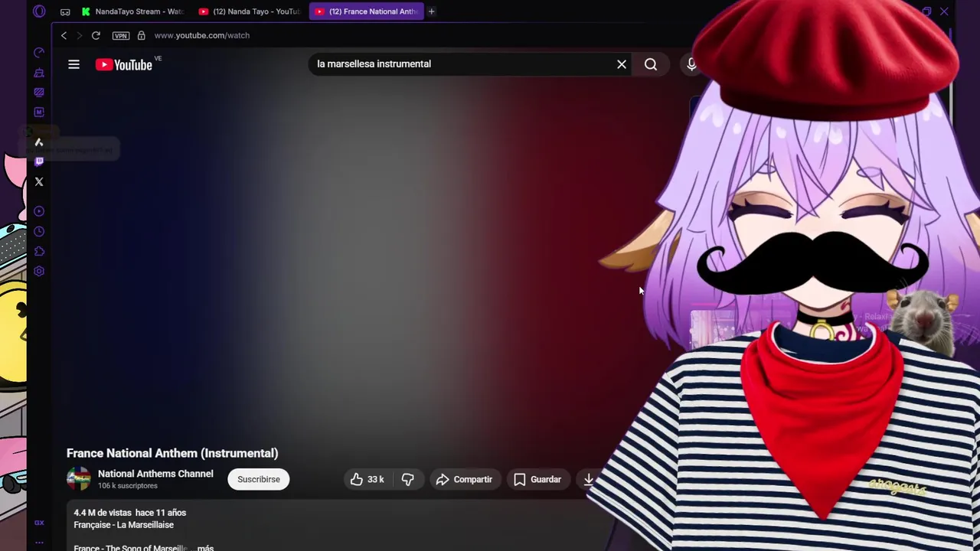Go forward in browser history
980x551 pixels.
coord(79,35)
